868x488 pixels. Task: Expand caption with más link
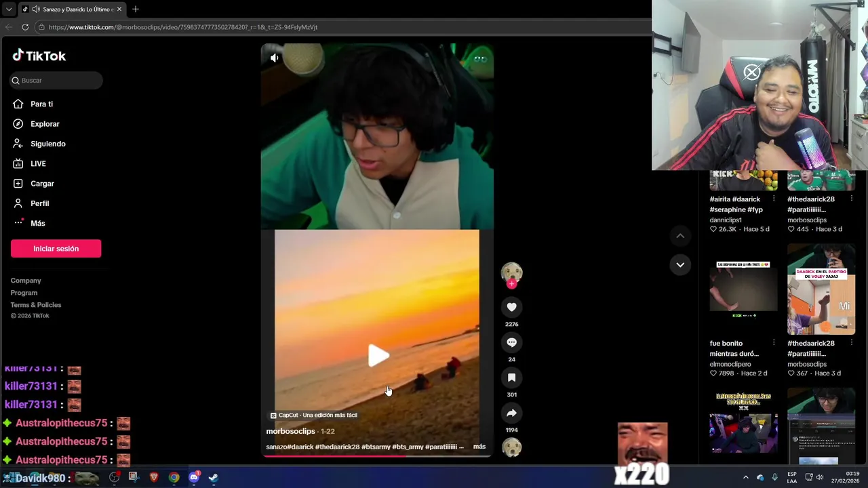pos(479,447)
